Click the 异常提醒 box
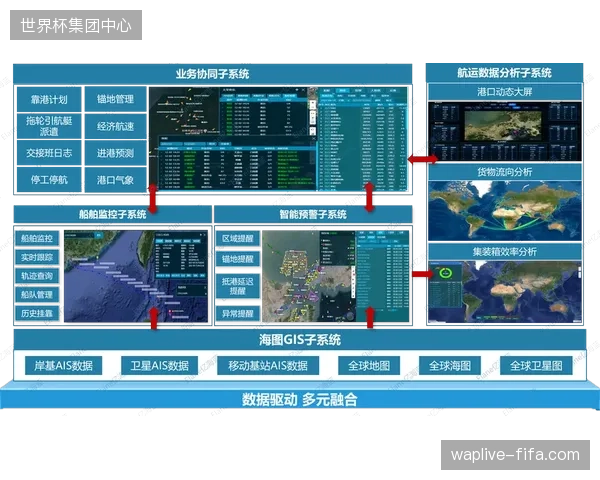 click(238, 313)
